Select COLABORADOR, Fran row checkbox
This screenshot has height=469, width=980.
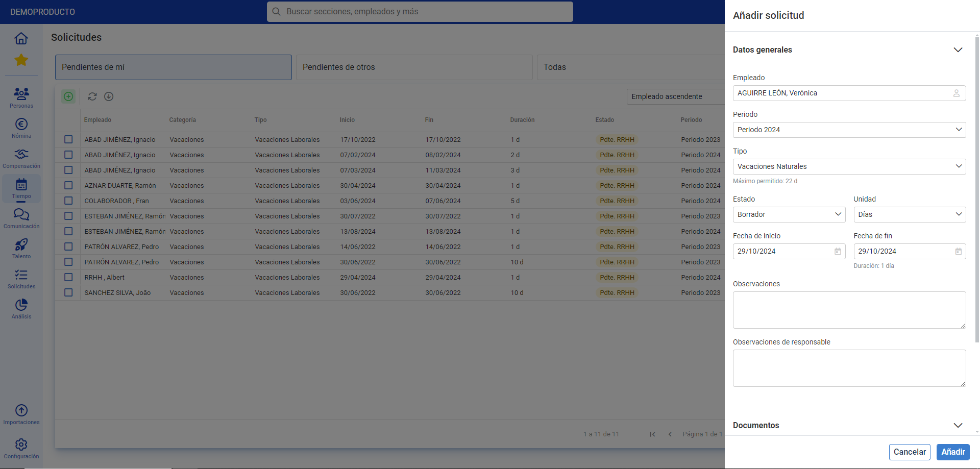click(x=68, y=201)
